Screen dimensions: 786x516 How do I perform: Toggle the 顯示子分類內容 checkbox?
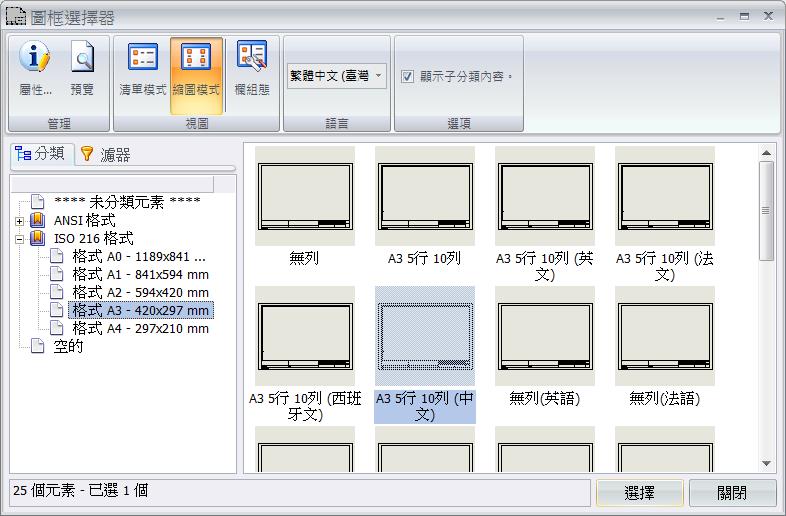[408, 76]
